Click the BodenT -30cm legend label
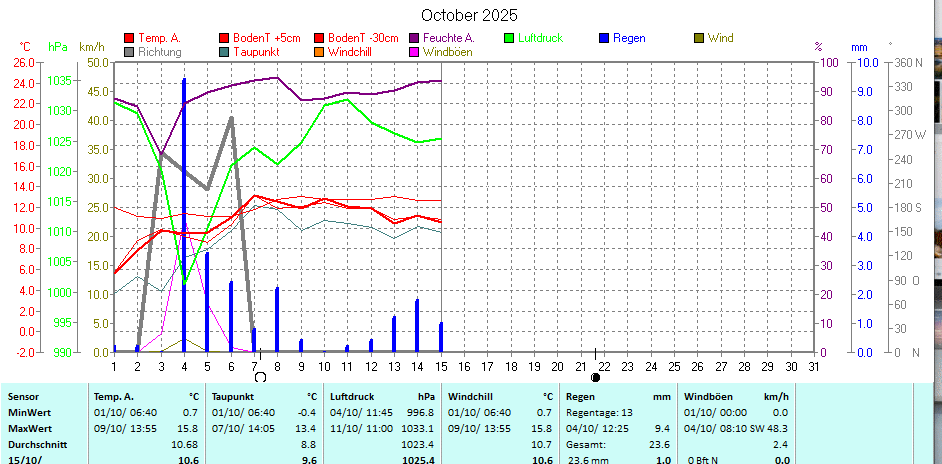 (363, 38)
